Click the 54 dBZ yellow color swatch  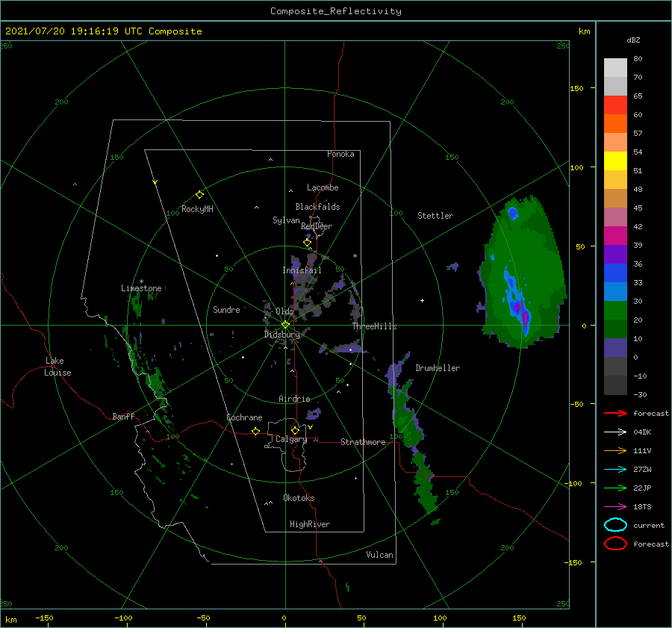pyautogui.click(x=615, y=161)
